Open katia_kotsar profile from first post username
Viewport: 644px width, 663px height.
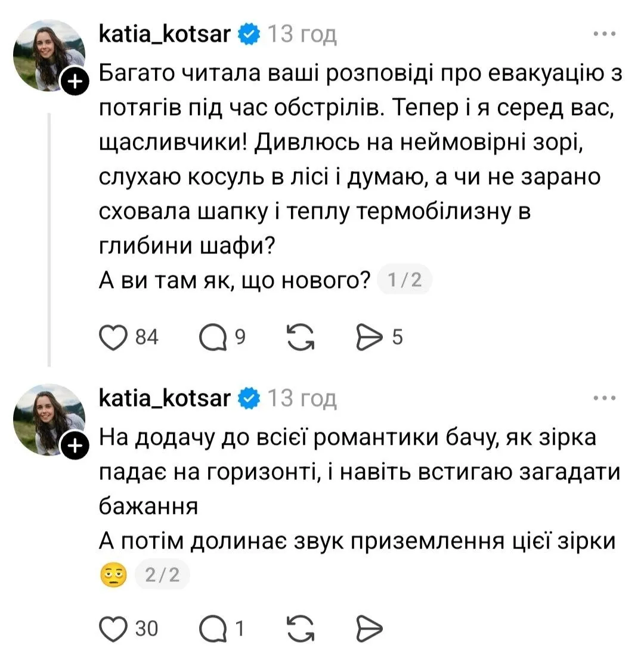(165, 34)
